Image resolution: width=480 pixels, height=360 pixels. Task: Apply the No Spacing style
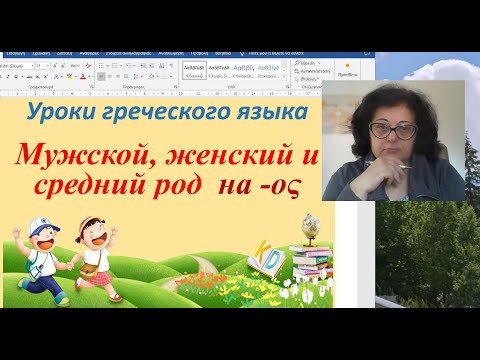219,70
